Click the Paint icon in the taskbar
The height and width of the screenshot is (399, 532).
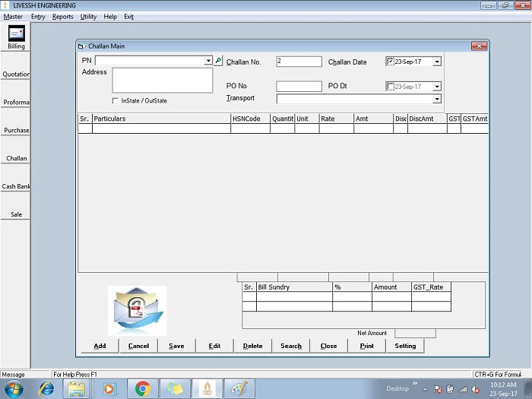pos(239,388)
